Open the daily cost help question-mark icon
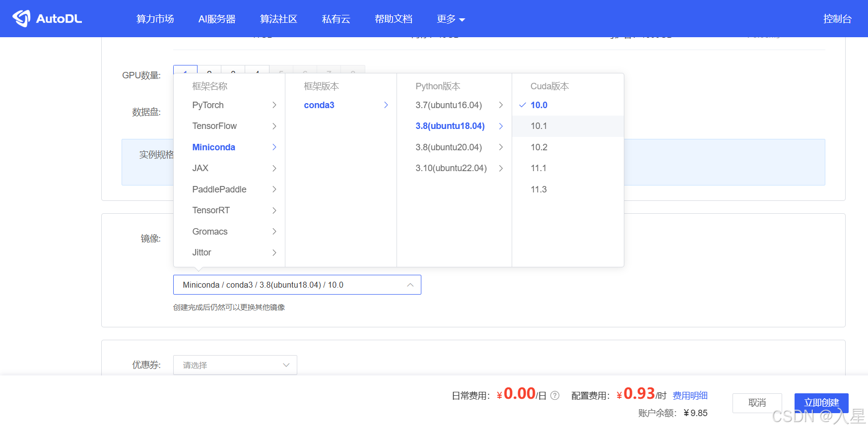This screenshot has height=431, width=868. tap(555, 395)
